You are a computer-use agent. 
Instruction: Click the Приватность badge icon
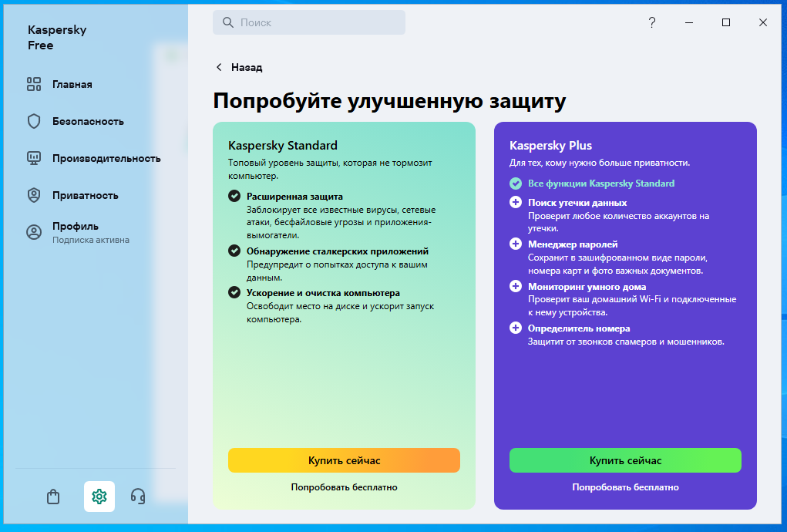click(x=34, y=195)
